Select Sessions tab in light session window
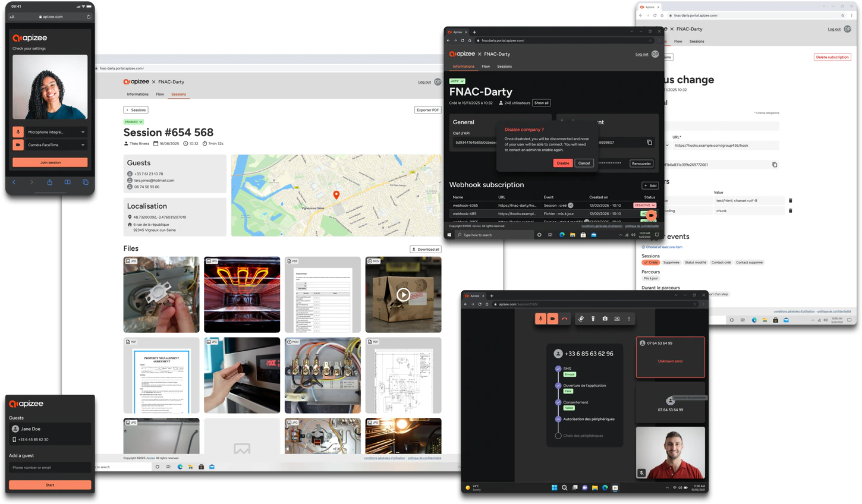 (x=178, y=94)
